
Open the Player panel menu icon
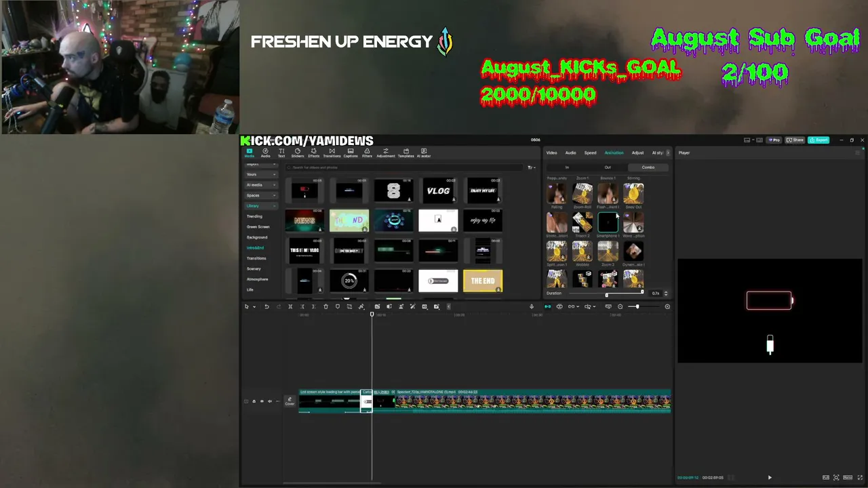click(857, 153)
